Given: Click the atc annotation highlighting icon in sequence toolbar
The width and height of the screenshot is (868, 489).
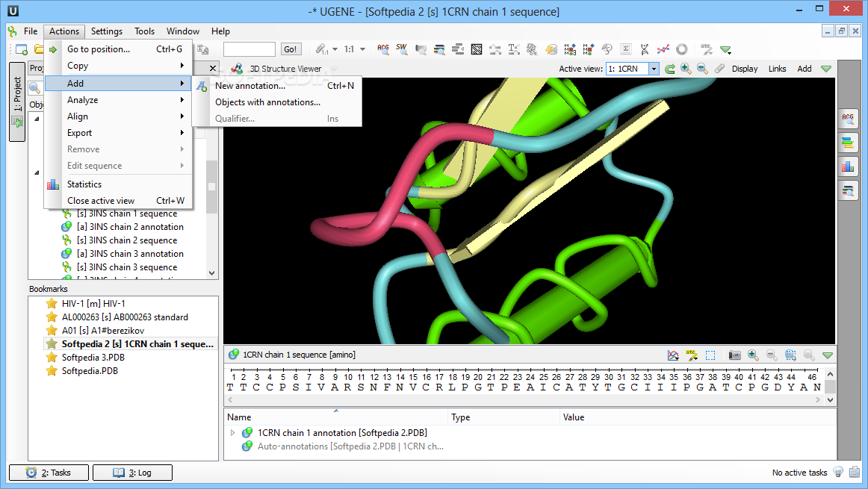Looking at the screenshot, I should tap(692, 355).
